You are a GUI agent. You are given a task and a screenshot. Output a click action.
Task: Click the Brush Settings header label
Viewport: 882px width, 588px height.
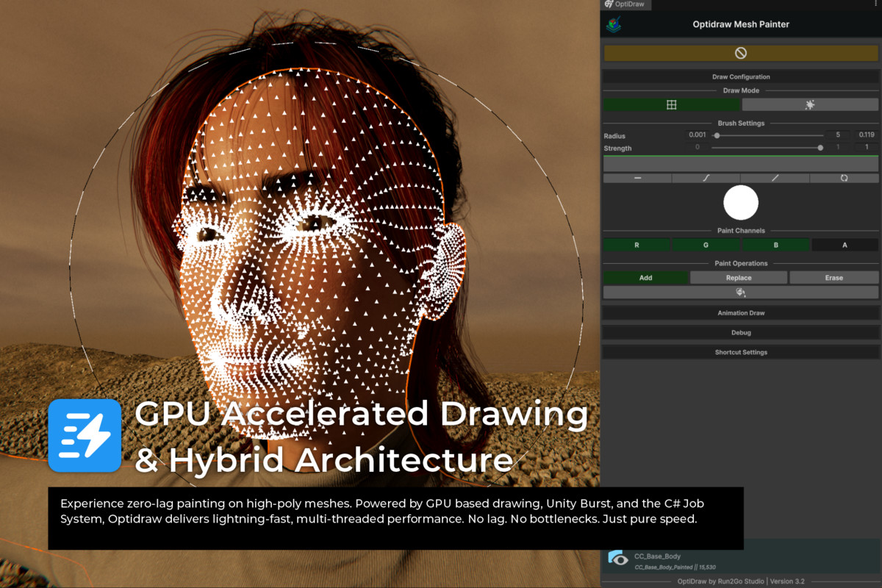tap(741, 123)
